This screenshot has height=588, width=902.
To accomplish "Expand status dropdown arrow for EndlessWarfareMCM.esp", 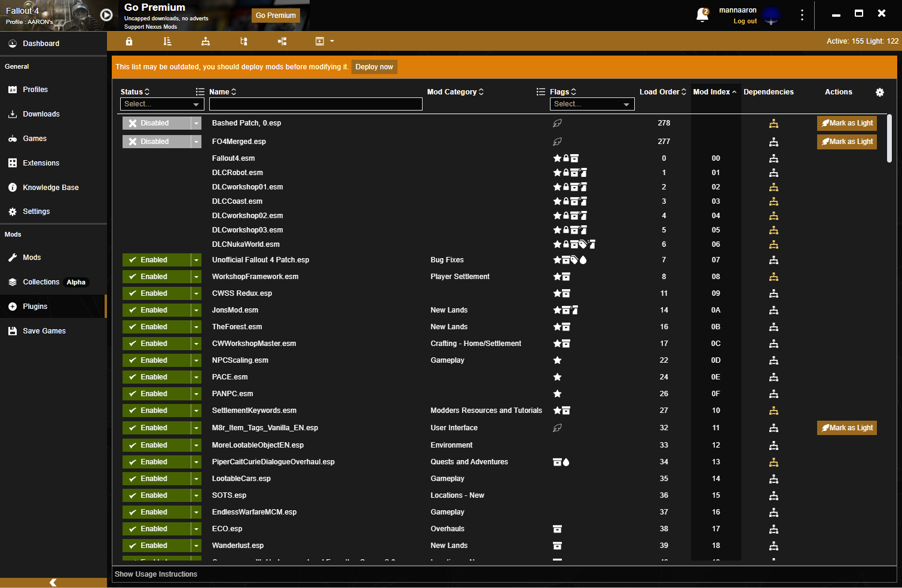I will 196,512.
